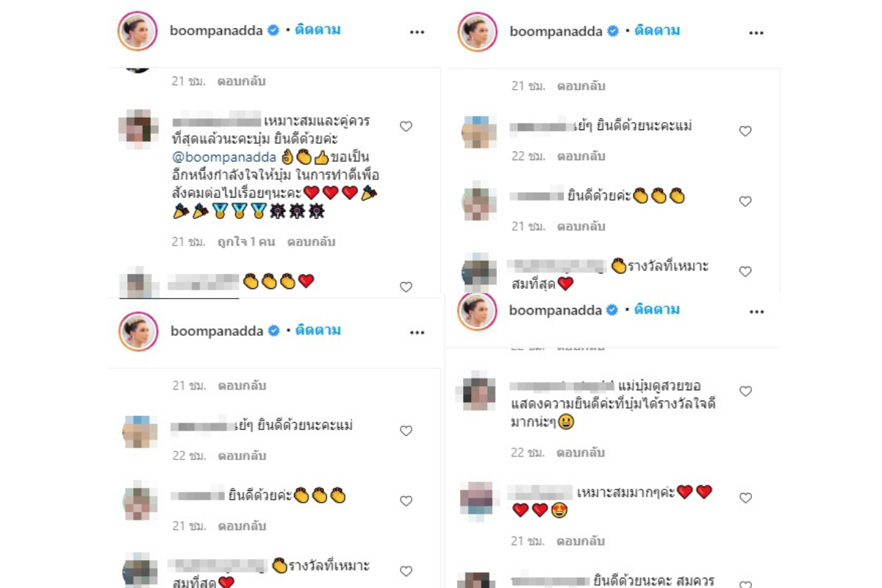Viewport: 882px width, 588px height.
Task: Open the three-dot options menu in the top-right post header
Action: 756,33
